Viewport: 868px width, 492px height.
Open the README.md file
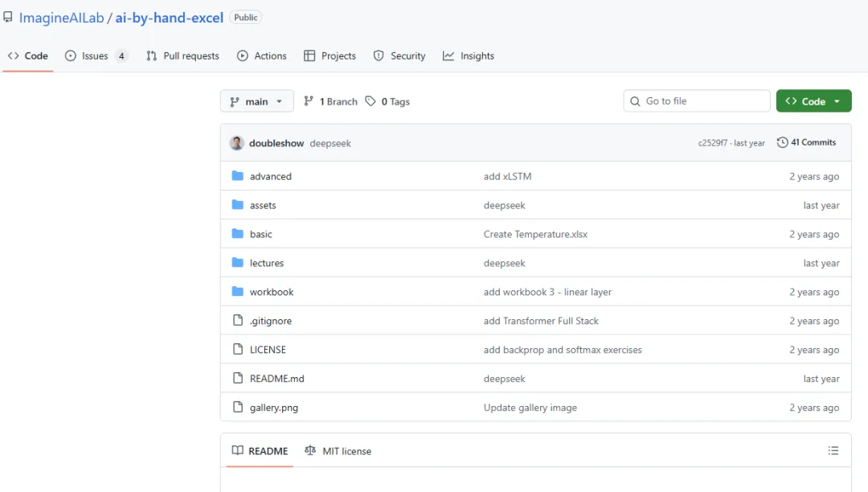(x=276, y=379)
